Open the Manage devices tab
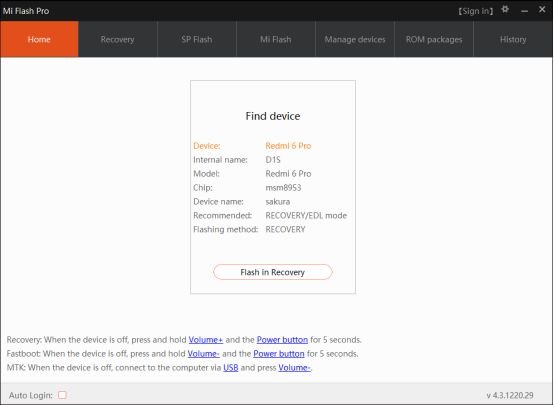Viewport: 554px width, 405px height. [355, 39]
